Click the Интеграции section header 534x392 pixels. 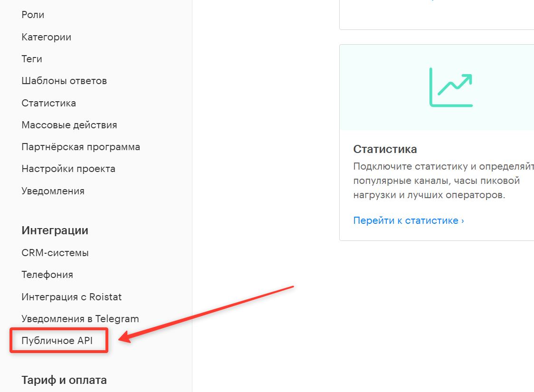tap(55, 230)
